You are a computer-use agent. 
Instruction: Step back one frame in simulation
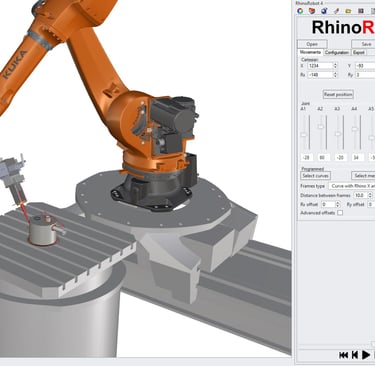click(355, 355)
